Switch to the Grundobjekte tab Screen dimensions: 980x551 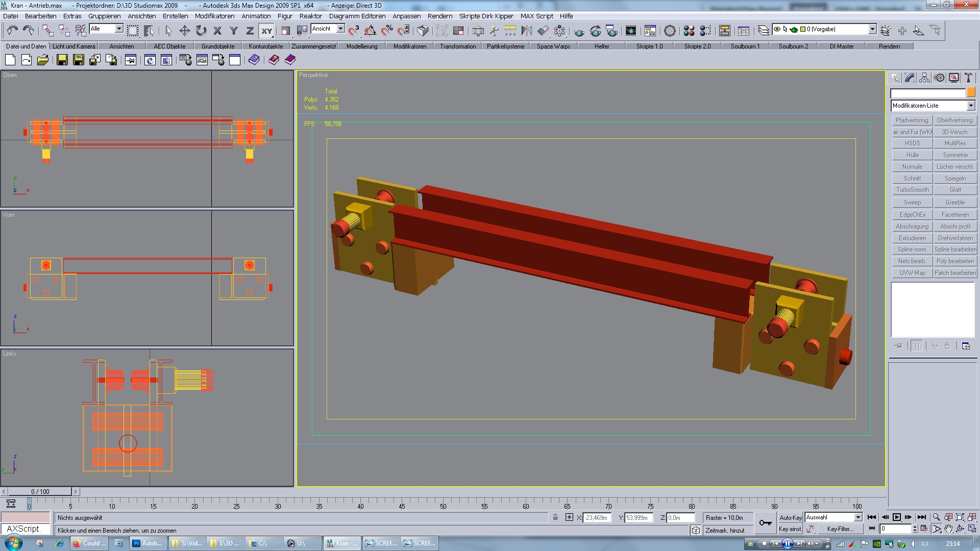pos(218,46)
